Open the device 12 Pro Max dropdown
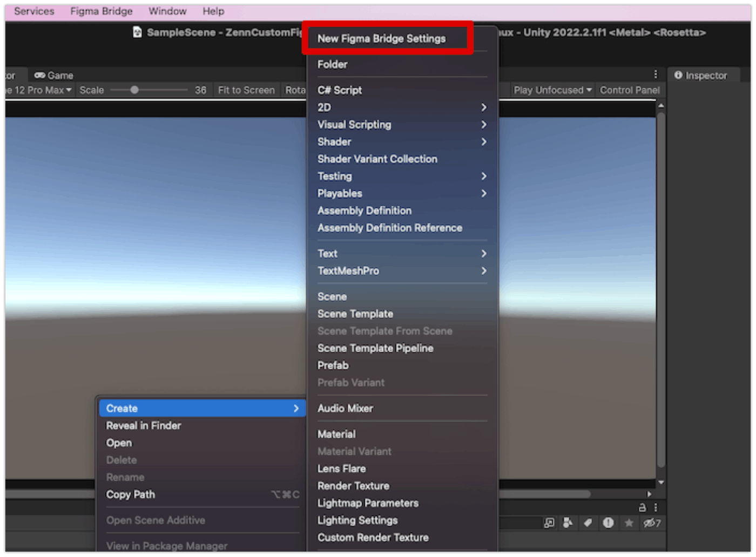This screenshot has height=557, width=756. pos(38,90)
